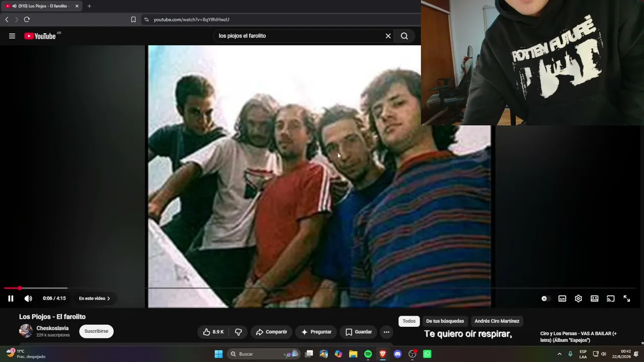This screenshot has height=362, width=644.
Task: Like the video with 8.9 K likes
Action: [x=213, y=332]
